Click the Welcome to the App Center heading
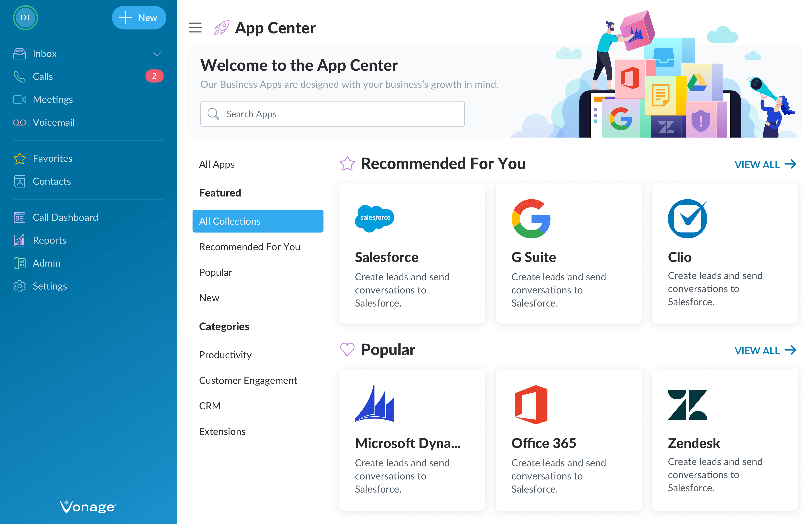Screen dimensions: 812x524 (299, 65)
